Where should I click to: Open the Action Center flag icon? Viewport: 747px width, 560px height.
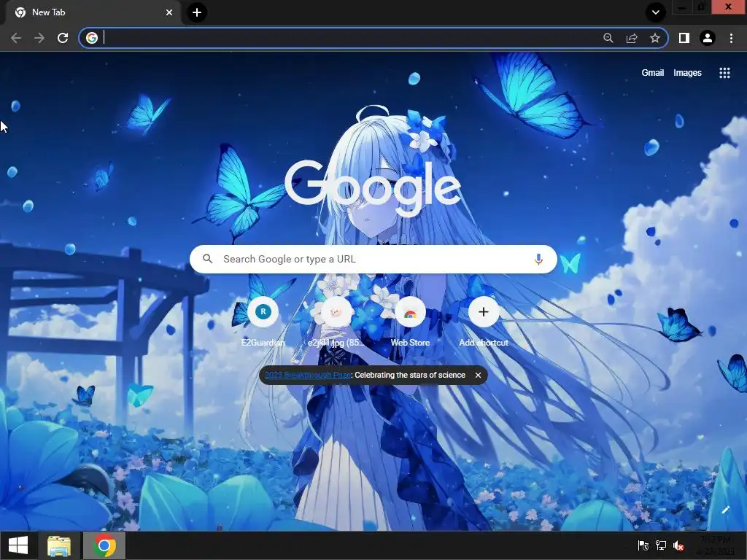click(x=643, y=545)
